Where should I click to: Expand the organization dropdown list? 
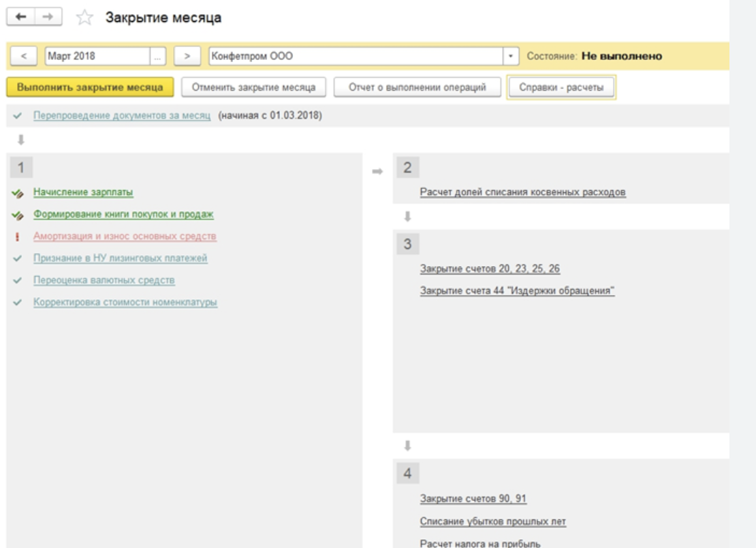(511, 57)
